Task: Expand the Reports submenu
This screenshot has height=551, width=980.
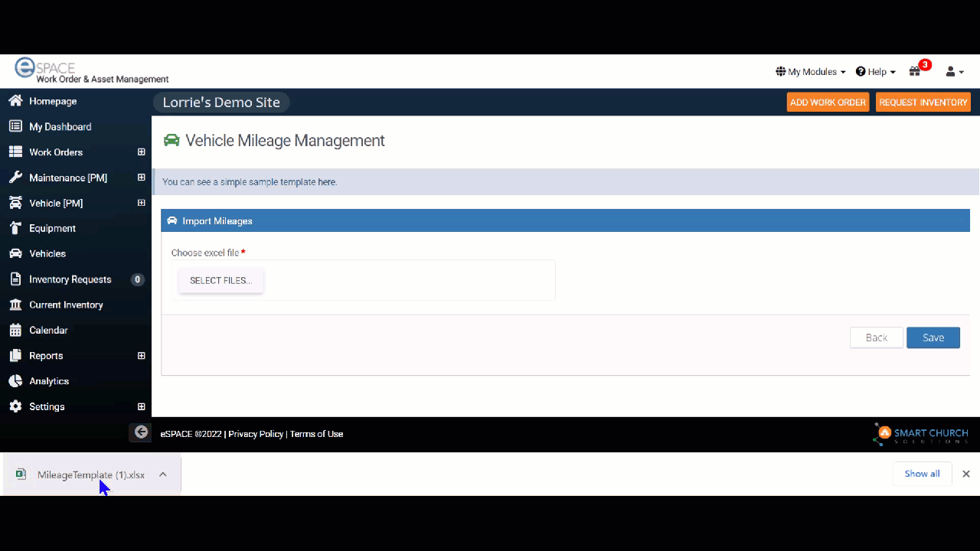Action: 141,356
